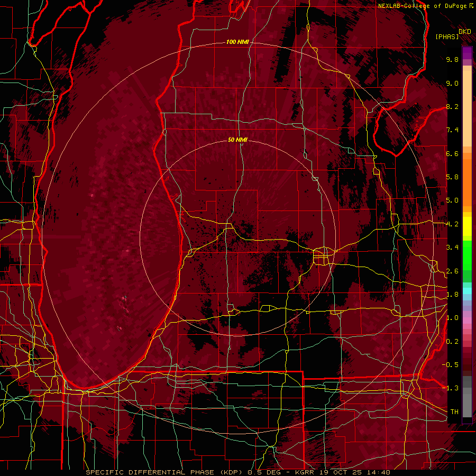
Task: Click the orange segment of the color bar
Action: [467, 182]
